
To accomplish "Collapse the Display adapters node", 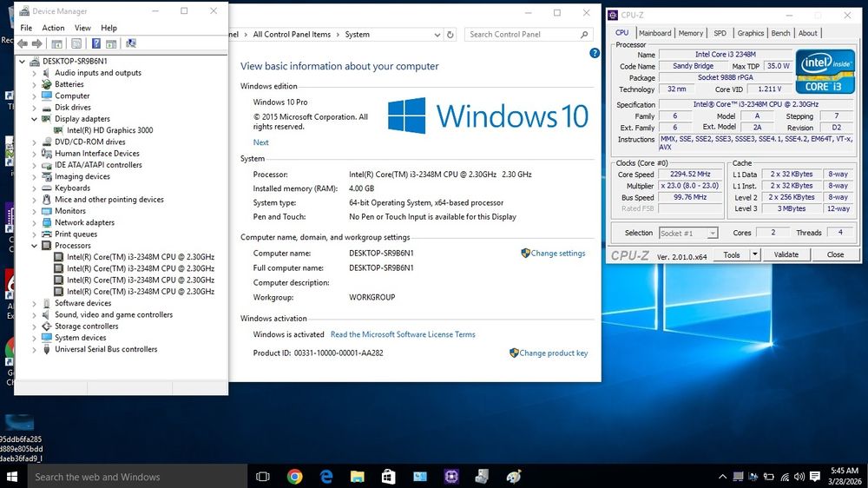I will pyautogui.click(x=35, y=119).
